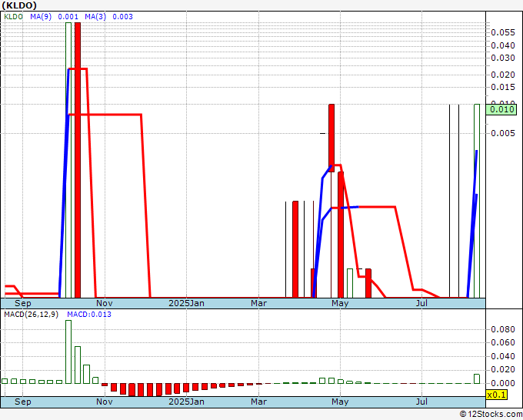Click the 0.055 price axis label
This screenshot has width=523, height=420.
pos(503,32)
